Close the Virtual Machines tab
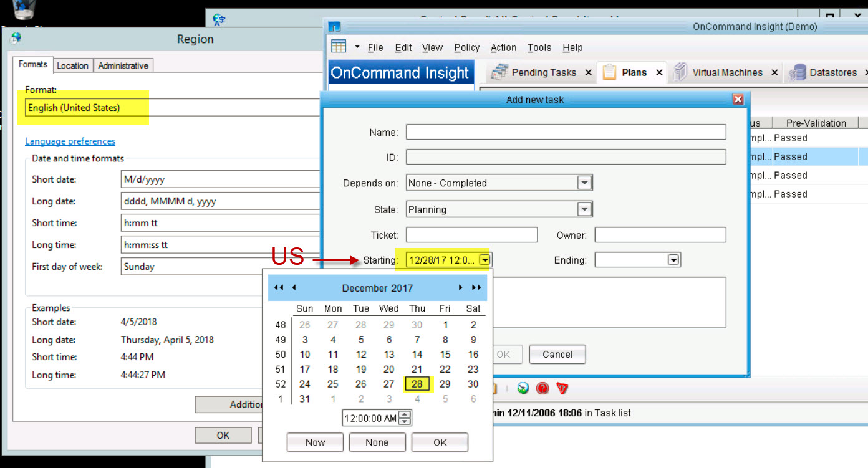 (774, 73)
